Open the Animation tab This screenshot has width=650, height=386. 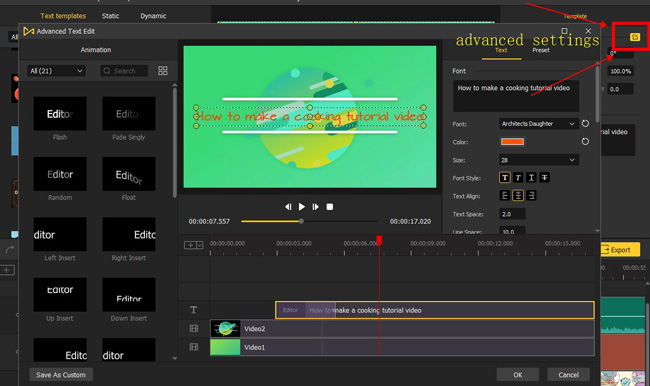pos(96,50)
